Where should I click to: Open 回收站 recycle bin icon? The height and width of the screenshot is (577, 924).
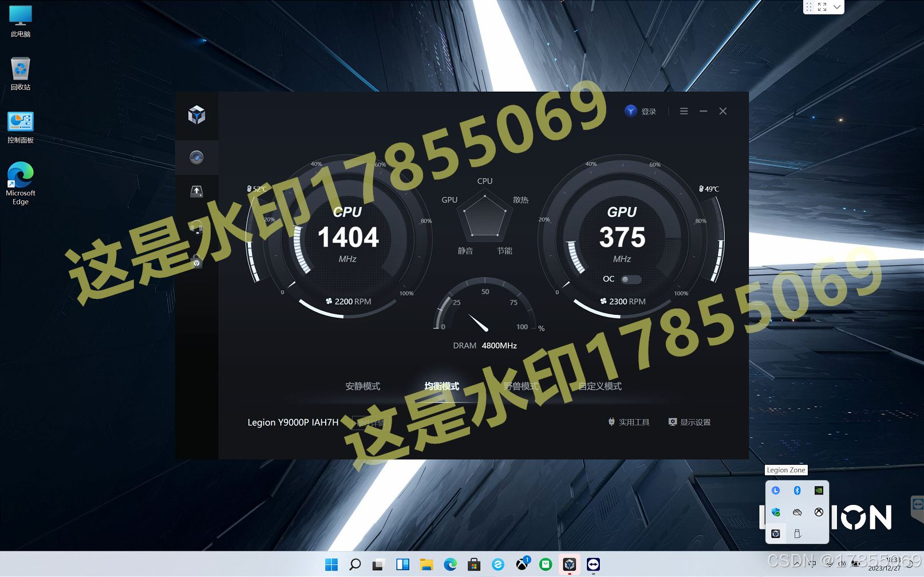(x=21, y=74)
